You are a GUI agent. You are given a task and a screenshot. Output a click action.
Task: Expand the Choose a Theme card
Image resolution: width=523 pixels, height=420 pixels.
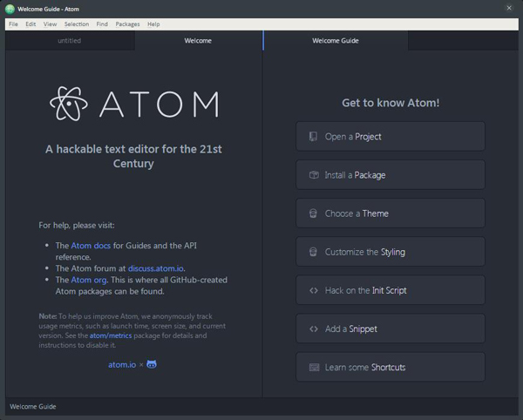[391, 213]
